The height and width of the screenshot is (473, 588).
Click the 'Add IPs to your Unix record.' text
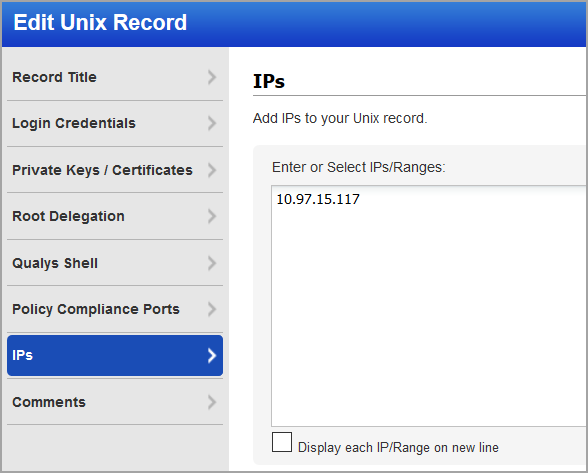340,119
